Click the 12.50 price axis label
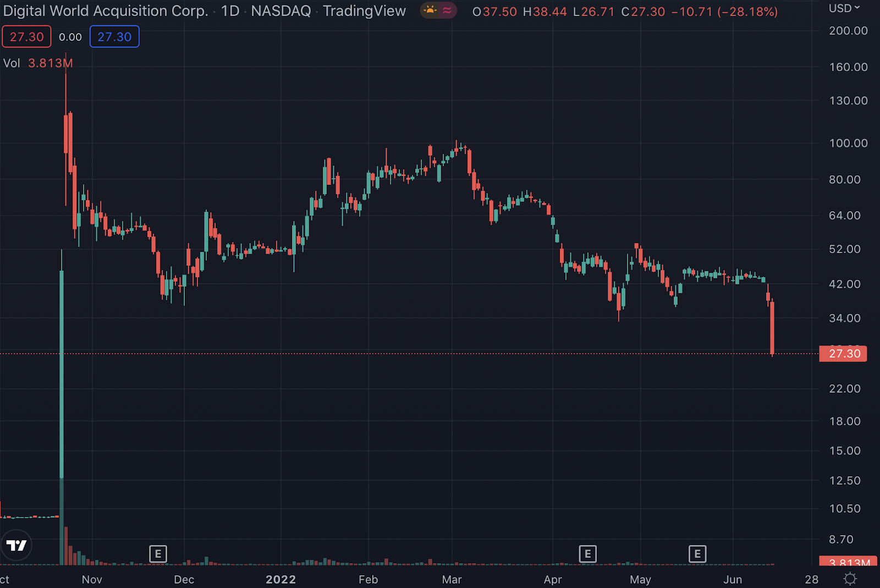880x588 pixels. pyautogui.click(x=845, y=481)
